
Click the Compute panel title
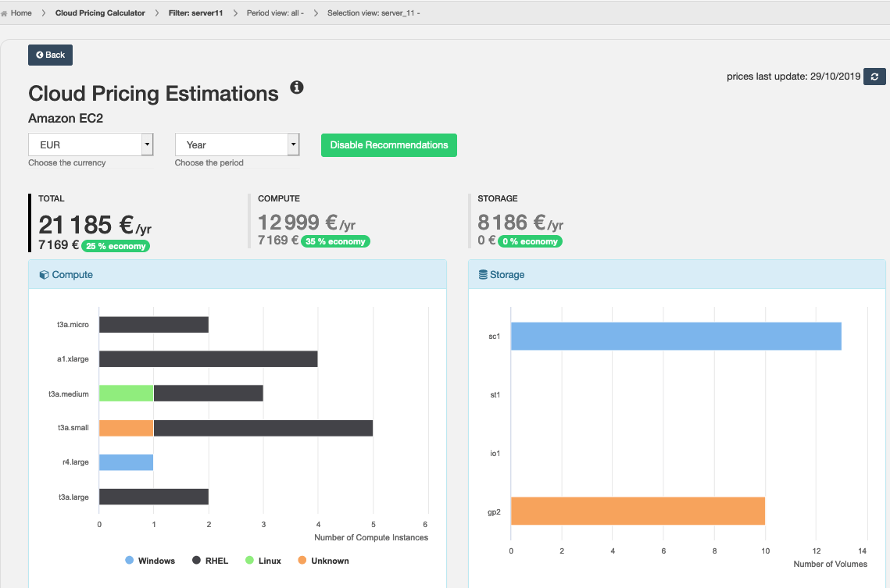[x=72, y=275]
